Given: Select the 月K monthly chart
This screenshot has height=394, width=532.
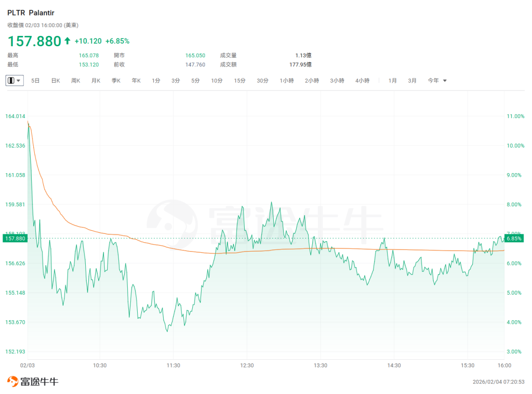Looking at the screenshot, I should pyautogui.click(x=96, y=81).
